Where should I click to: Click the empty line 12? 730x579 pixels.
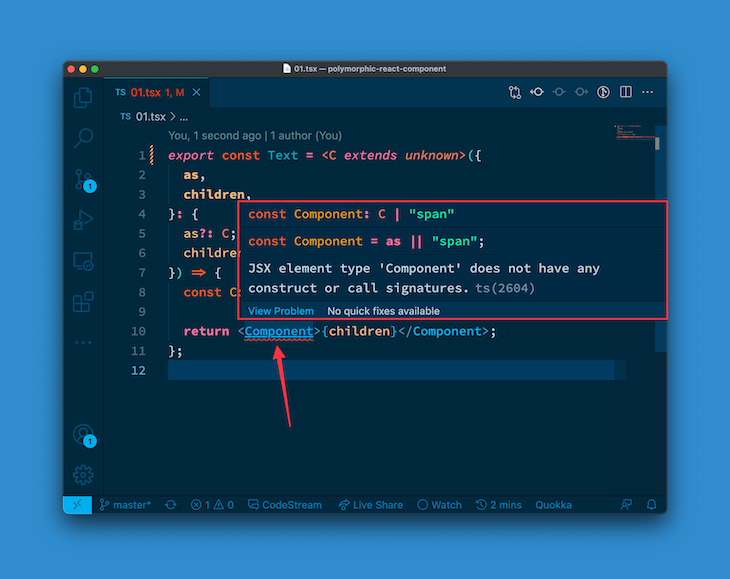point(391,370)
